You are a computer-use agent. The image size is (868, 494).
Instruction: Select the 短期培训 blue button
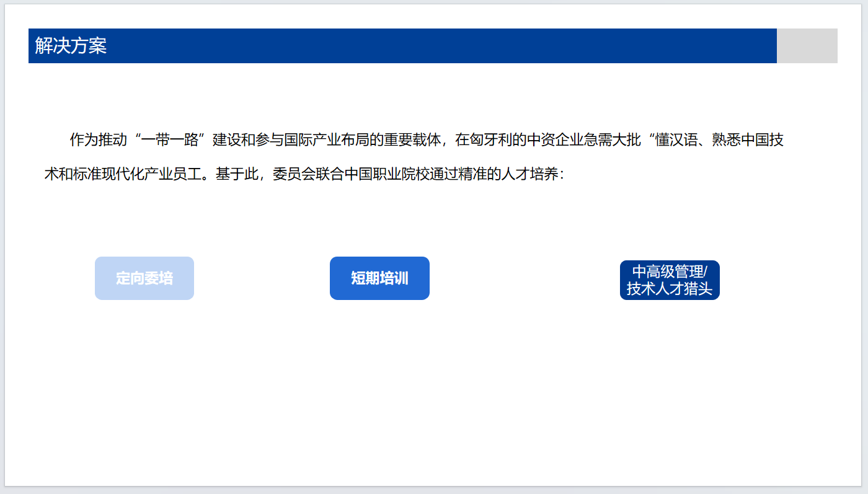[379, 278]
